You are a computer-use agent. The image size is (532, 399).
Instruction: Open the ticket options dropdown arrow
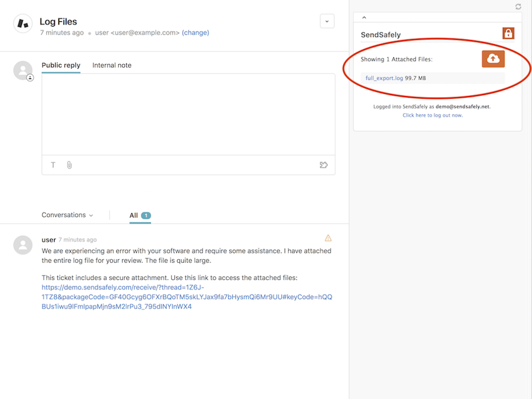(327, 21)
